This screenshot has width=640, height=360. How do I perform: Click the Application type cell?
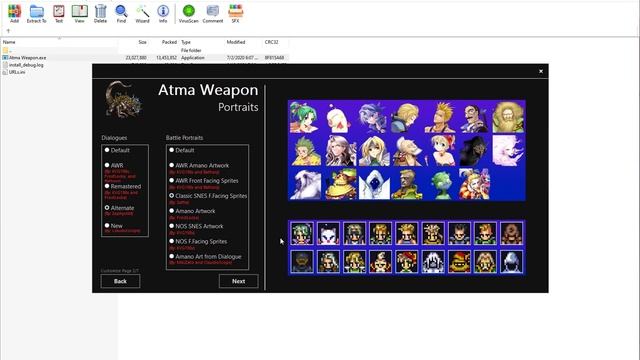[x=193, y=58]
